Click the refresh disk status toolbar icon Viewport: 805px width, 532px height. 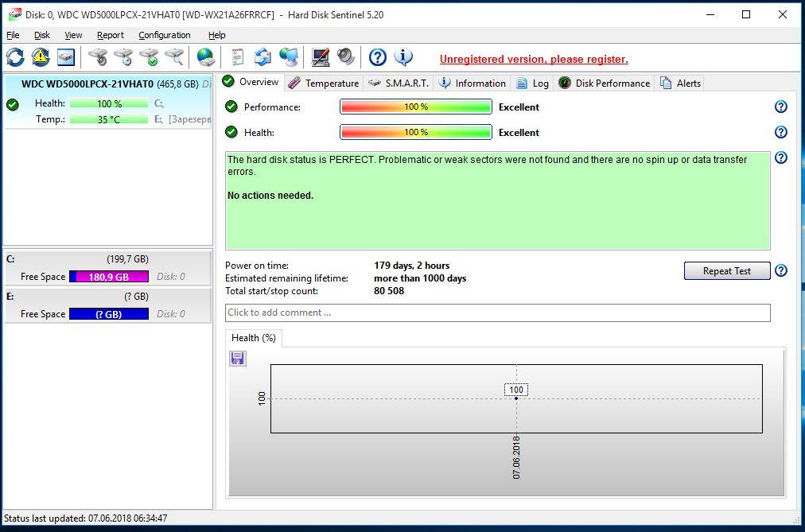(x=15, y=57)
